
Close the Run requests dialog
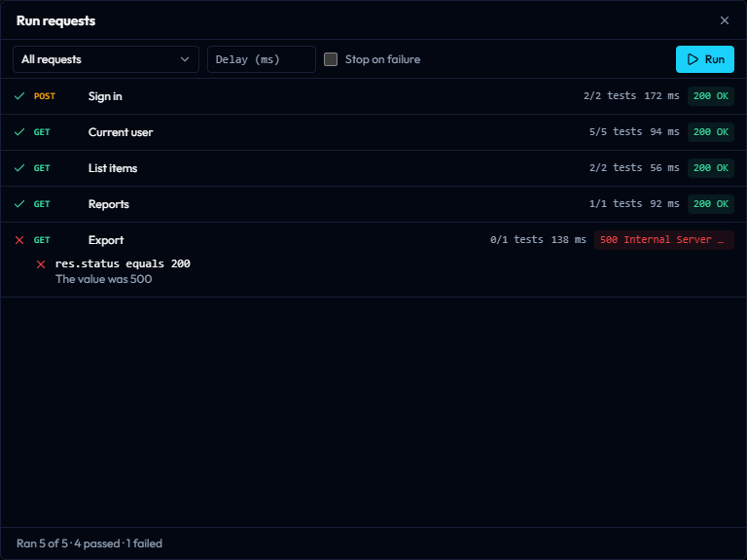[724, 20]
